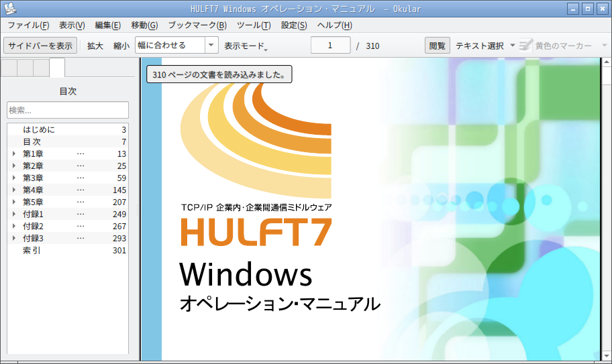This screenshot has width=612, height=364.
Task: Click the Okular application icon in title bar
Action: 10,9
